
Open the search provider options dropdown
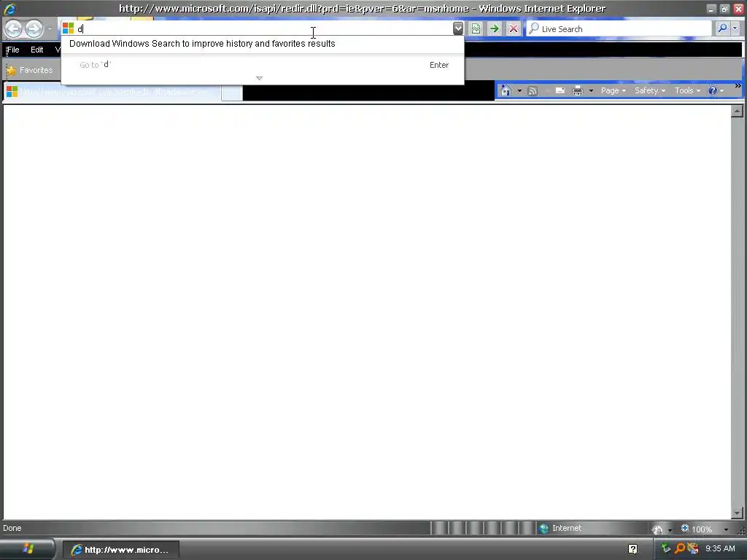tap(735, 28)
